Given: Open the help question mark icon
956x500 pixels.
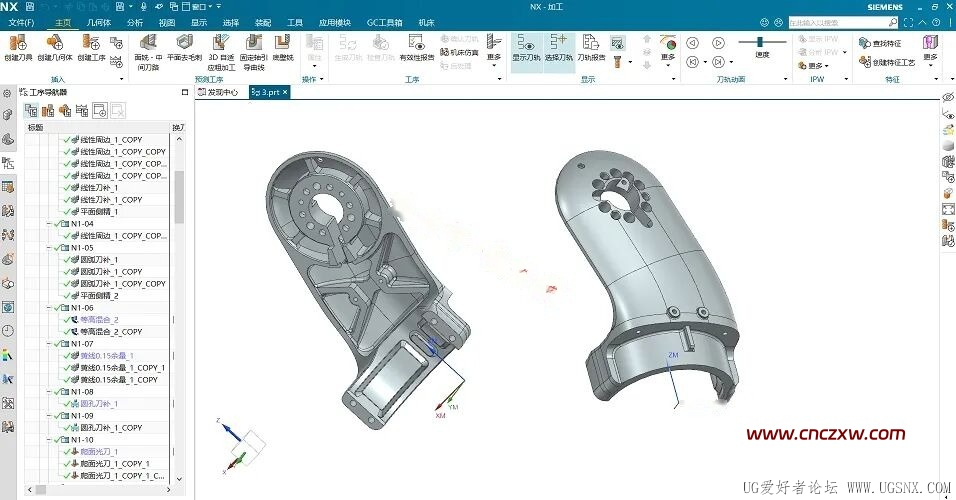Looking at the screenshot, I should click(x=936, y=23).
